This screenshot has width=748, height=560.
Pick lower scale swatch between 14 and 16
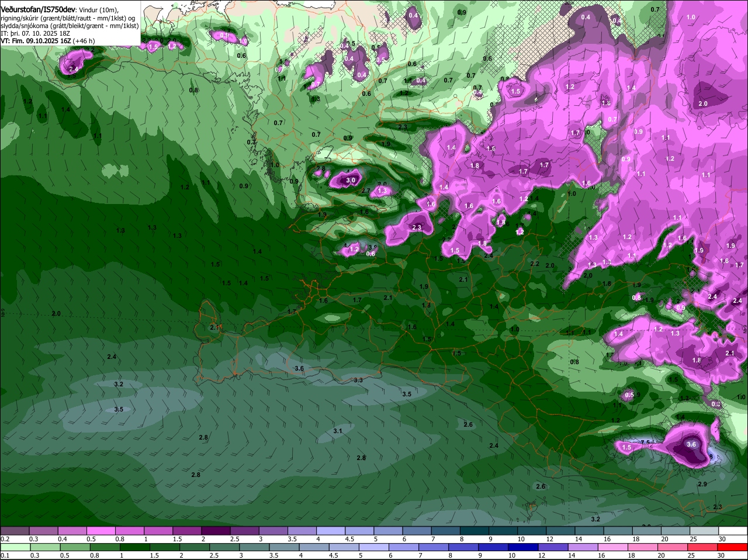(x=582, y=547)
